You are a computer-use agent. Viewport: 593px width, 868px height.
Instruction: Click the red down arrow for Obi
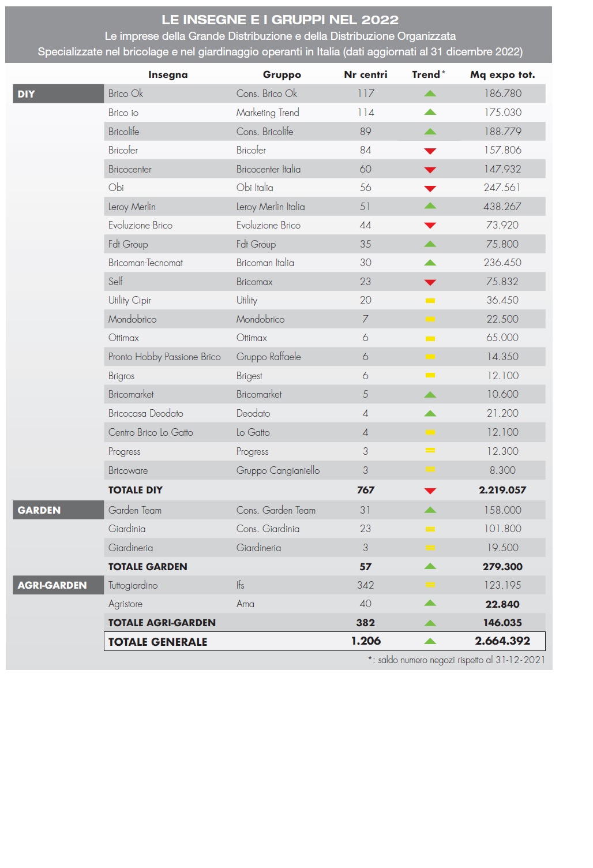click(x=430, y=189)
